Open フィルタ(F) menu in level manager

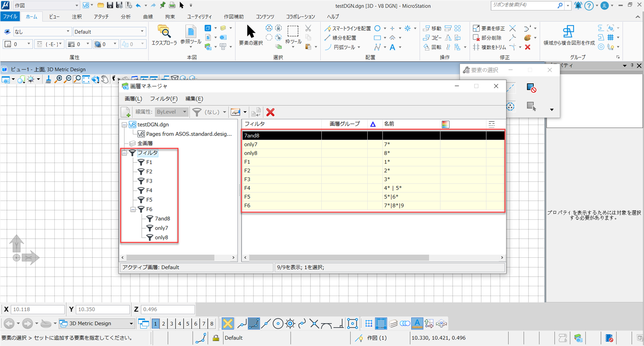click(x=164, y=99)
